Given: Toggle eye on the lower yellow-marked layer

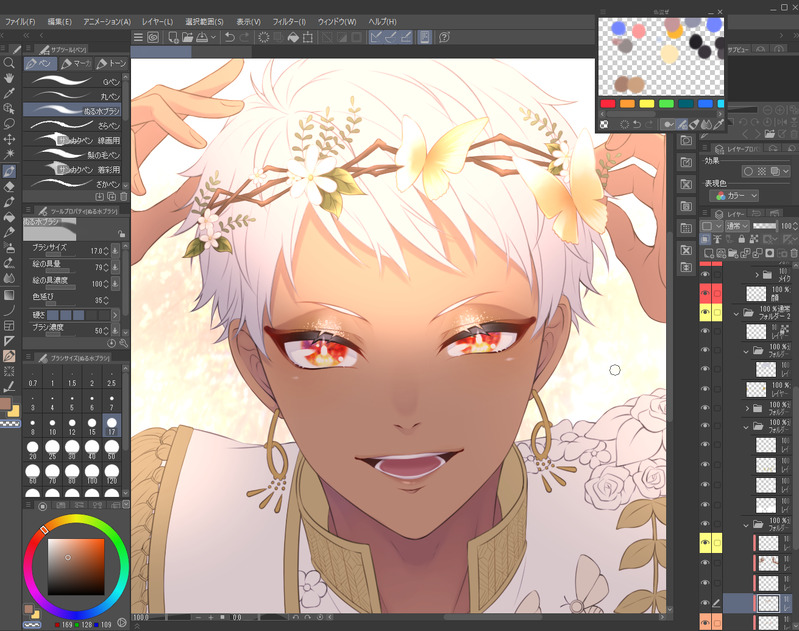Looking at the screenshot, I should pos(705,543).
